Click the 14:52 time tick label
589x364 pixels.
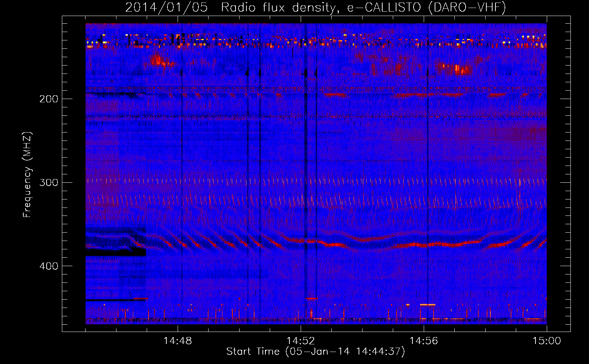pyautogui.click(x=301, y=341)
